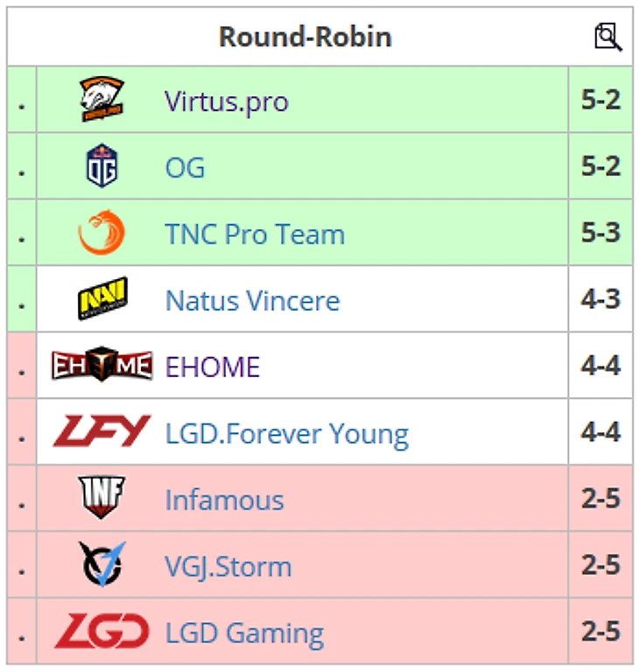Open the Natus Vincere link
The image size is (639, 672).
point(252,301)
